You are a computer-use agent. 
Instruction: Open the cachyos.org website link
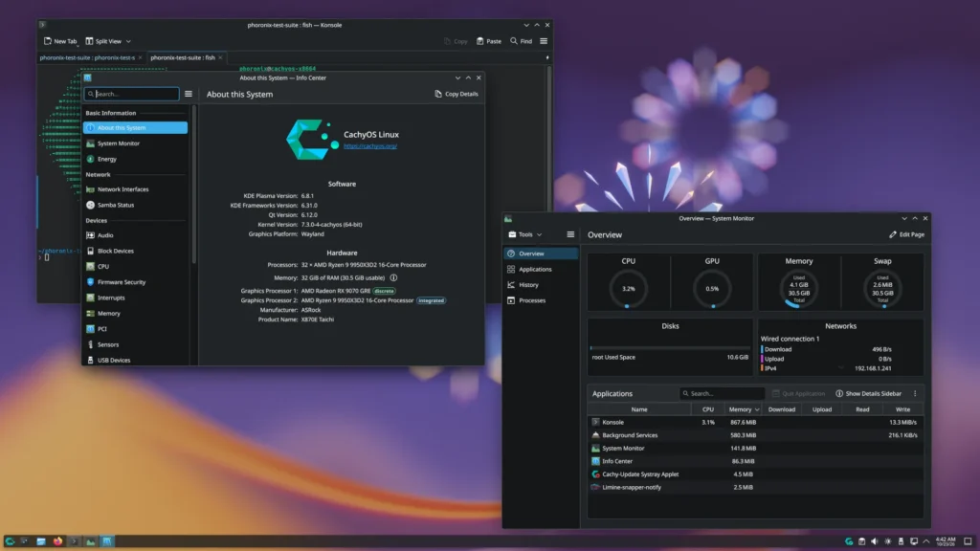point(370,146)
